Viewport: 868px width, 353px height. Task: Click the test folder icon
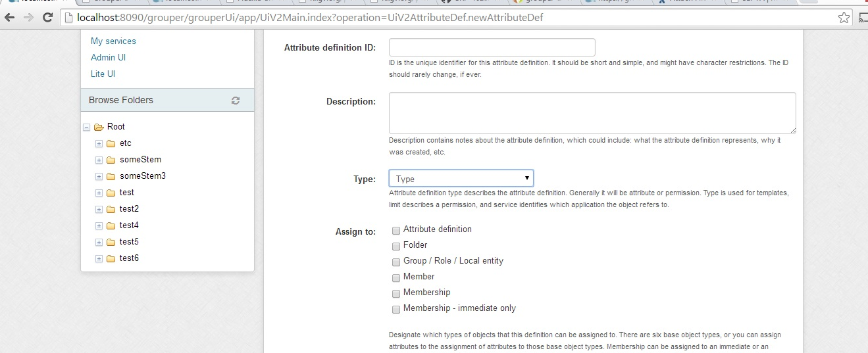click(x=111, y=193)
